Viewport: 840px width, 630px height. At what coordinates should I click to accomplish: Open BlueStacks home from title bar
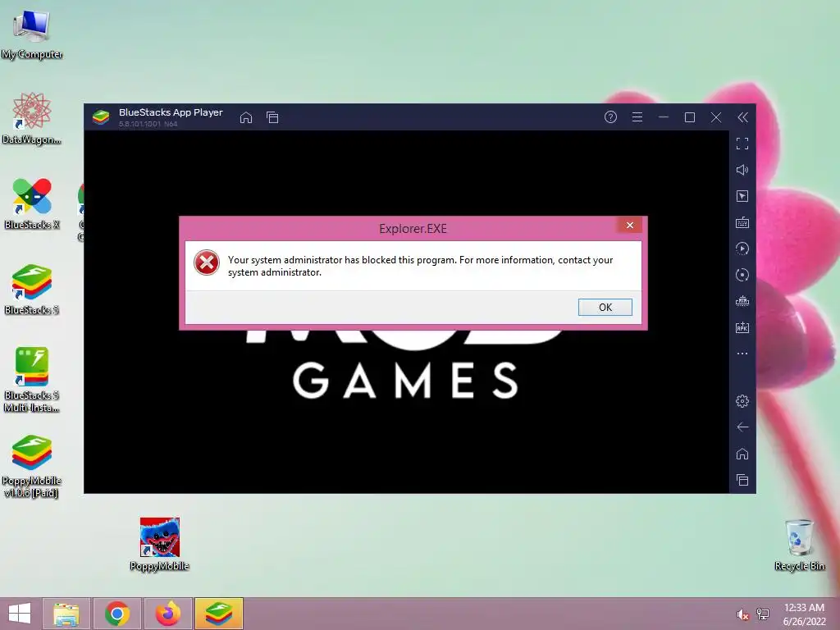[x=246, y=117]
